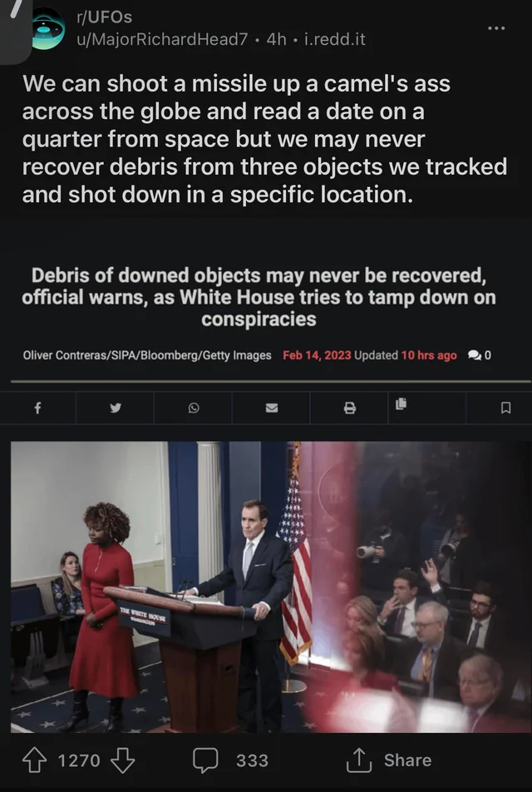Click article headline about downed objects debris
Screen dimensions: 532x792
point(259,297)
